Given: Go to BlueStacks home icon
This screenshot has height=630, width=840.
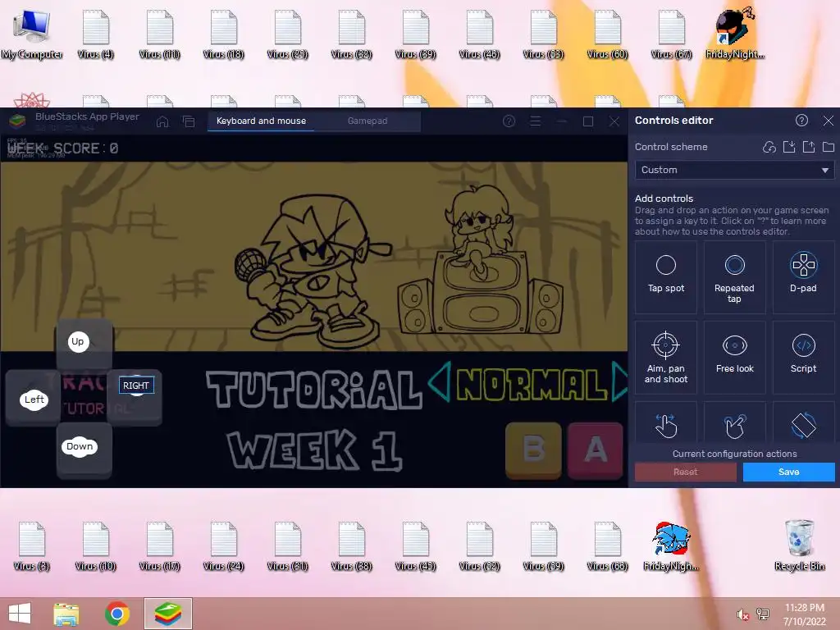Looking at the screenshot, I should [162, 121].
